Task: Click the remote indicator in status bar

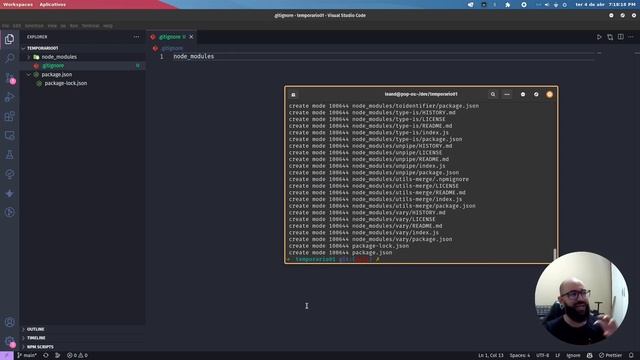Action: 7,356
